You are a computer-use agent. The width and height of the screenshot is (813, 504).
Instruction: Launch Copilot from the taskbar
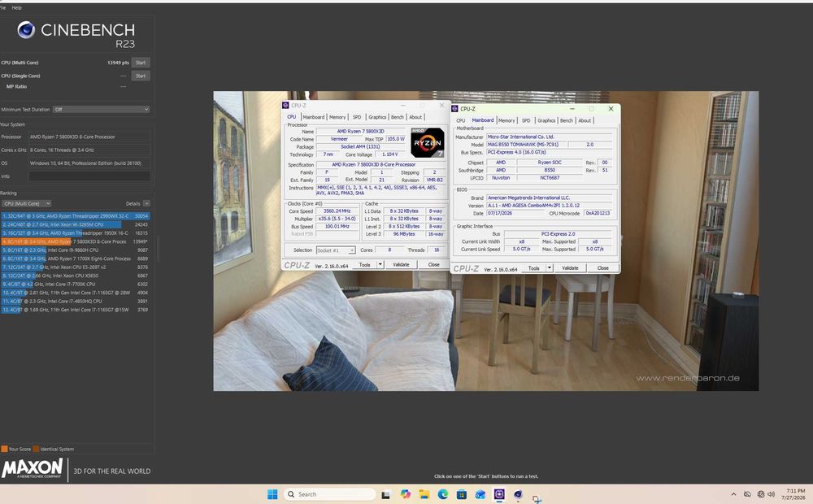click(x=405, y=494)
